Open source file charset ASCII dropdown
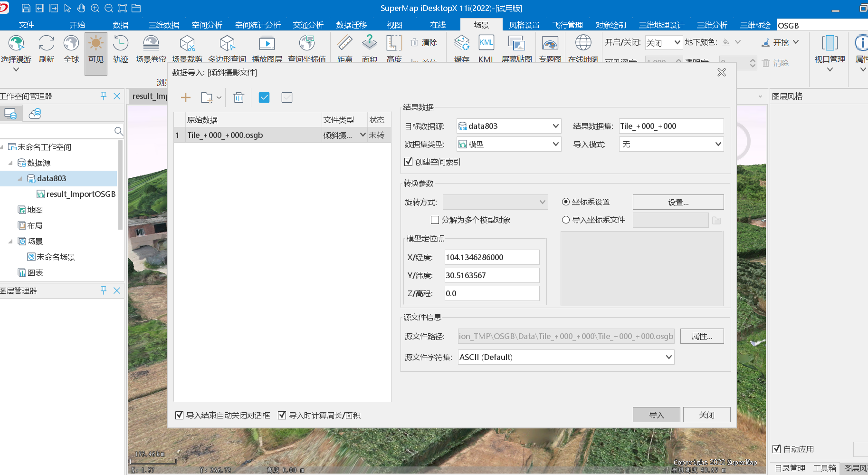 565,357
